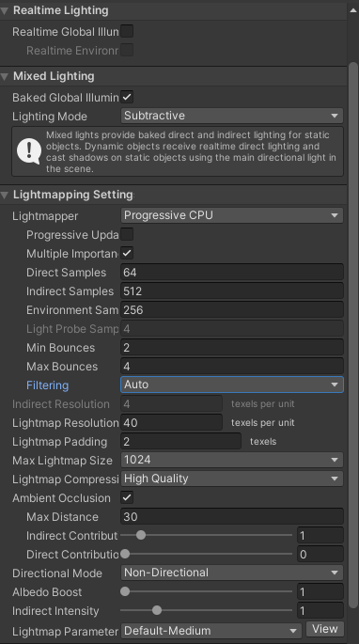Screen dimensions: 359x644
Task: Open the Filtering dropdown set to Auto
Action: point(232,385)
